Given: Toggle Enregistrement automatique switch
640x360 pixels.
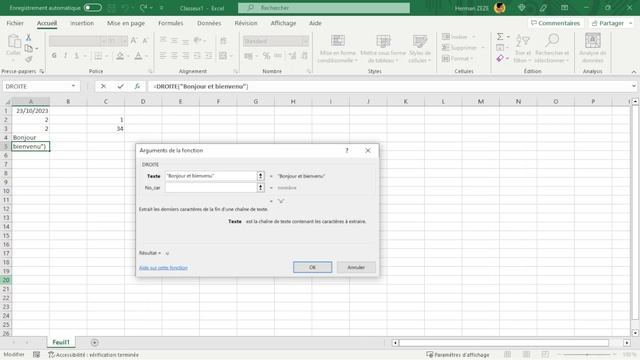Looking at the screenshot, I should (93, 8).
